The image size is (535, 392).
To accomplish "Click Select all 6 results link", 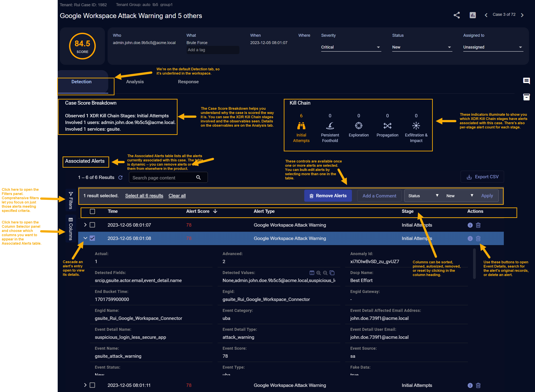I will 144,196.
